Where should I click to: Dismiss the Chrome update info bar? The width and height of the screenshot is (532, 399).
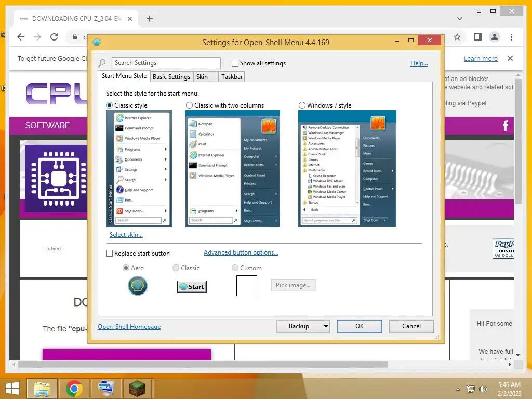tap(510, 58)
